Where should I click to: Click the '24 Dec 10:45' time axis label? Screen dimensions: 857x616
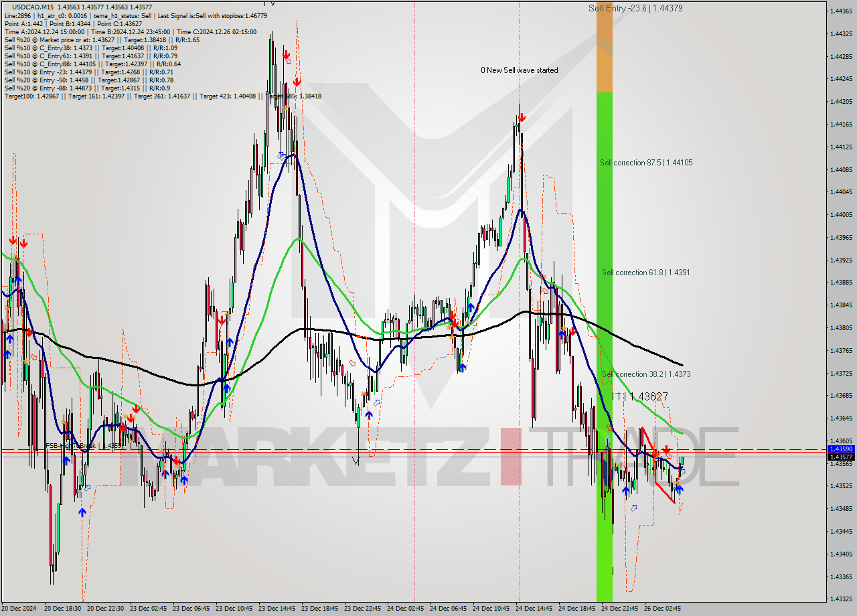pyautogui.click(x=491, y=609)
